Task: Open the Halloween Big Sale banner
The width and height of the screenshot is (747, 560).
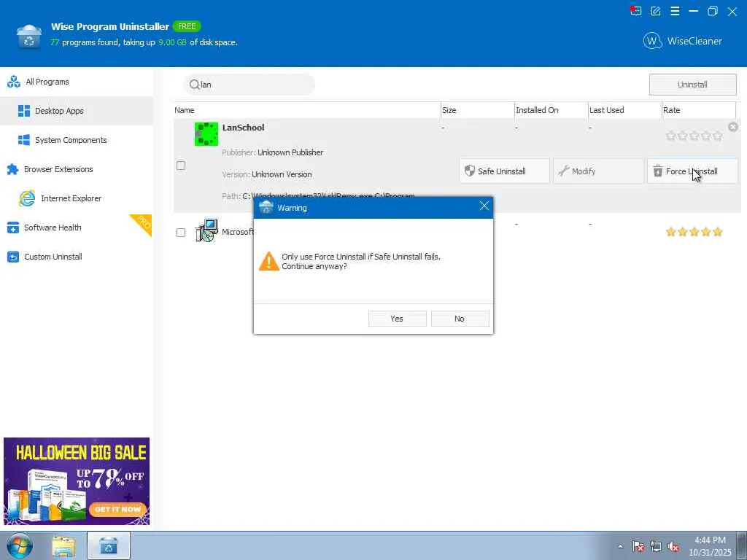Action: pos(76,481)
